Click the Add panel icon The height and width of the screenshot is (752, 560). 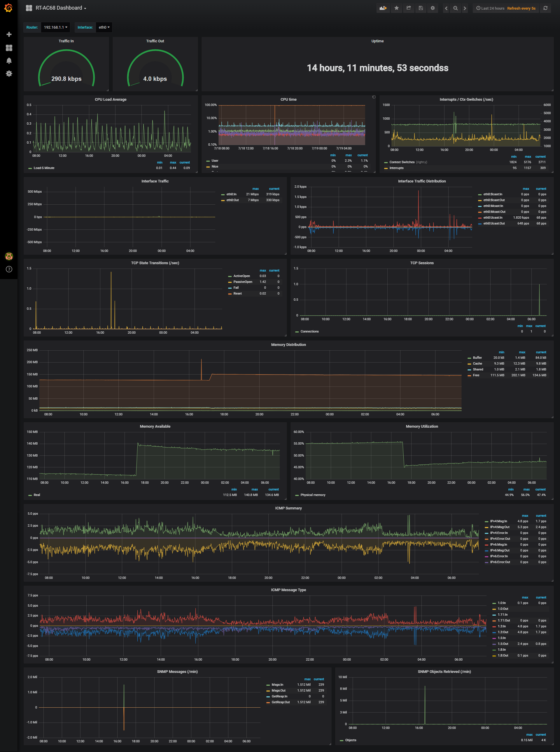tap(383, 8)
